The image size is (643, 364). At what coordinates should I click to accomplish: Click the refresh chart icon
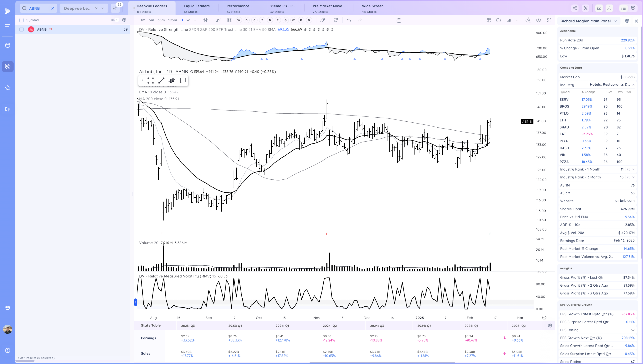point(336,20)
